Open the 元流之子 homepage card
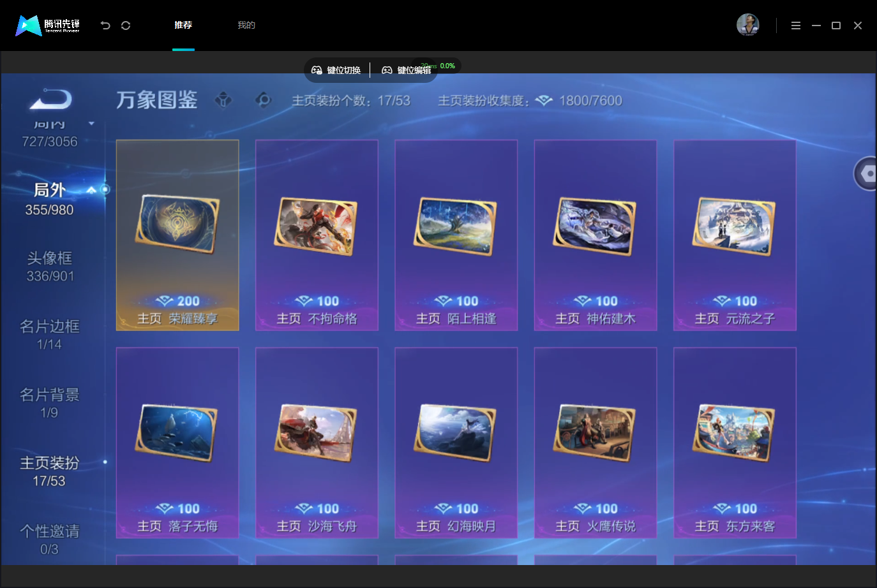 tap(735, 235)
